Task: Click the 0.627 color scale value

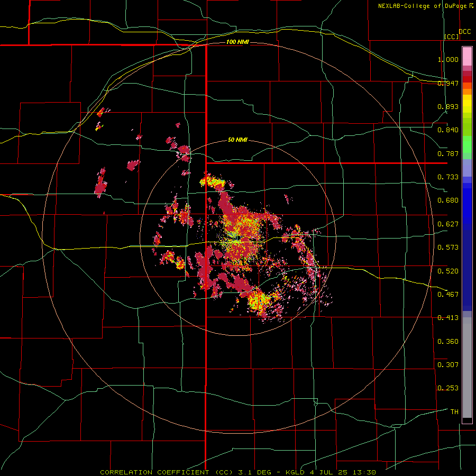Action: point(448,224)
